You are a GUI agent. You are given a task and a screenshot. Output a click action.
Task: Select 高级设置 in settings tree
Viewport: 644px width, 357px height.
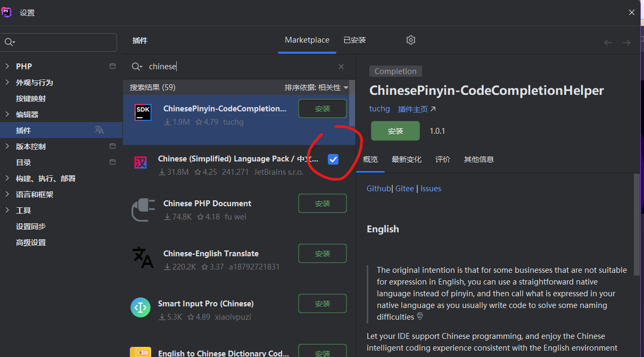[31, 242]
